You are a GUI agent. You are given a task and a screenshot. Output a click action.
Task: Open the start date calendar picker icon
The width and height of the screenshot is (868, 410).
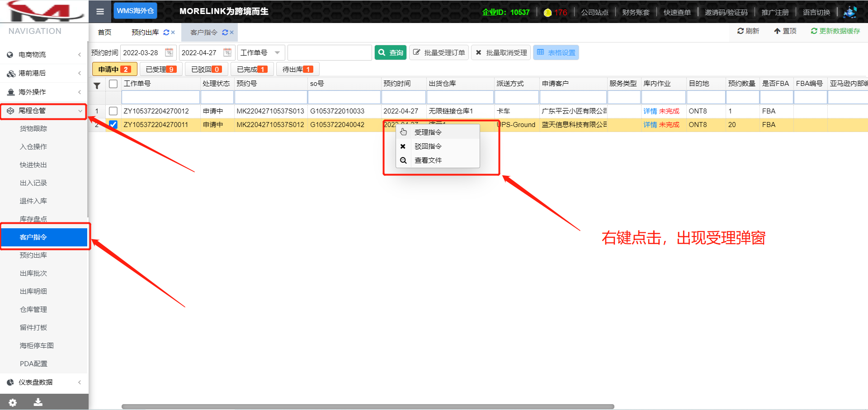pos(169,52)
